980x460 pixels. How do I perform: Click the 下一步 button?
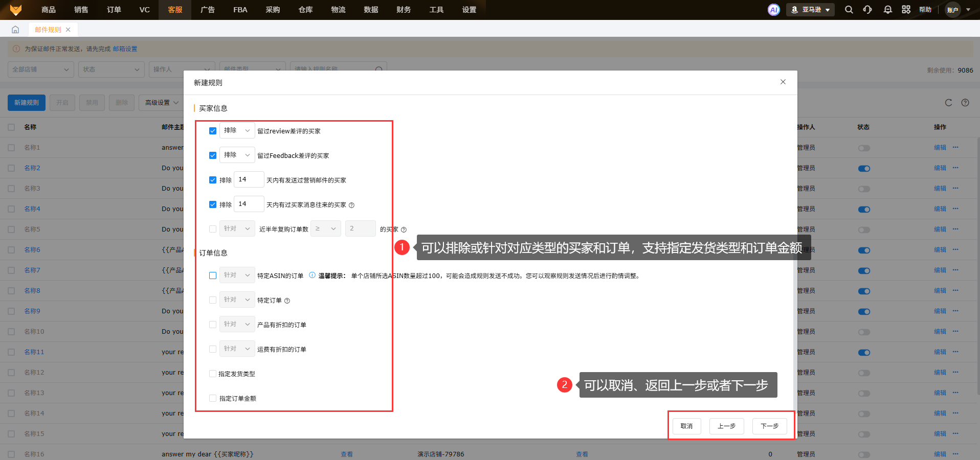coord(769,426)
